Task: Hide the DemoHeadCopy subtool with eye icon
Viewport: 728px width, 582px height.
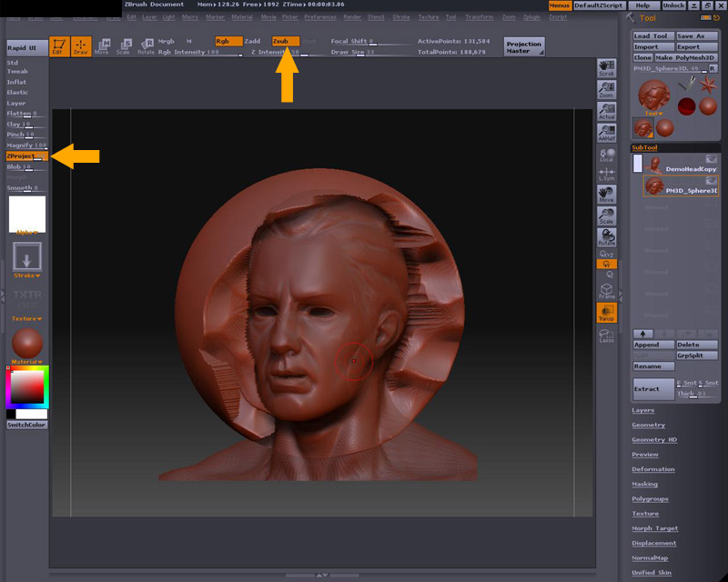Action: [x=711, y=159]
